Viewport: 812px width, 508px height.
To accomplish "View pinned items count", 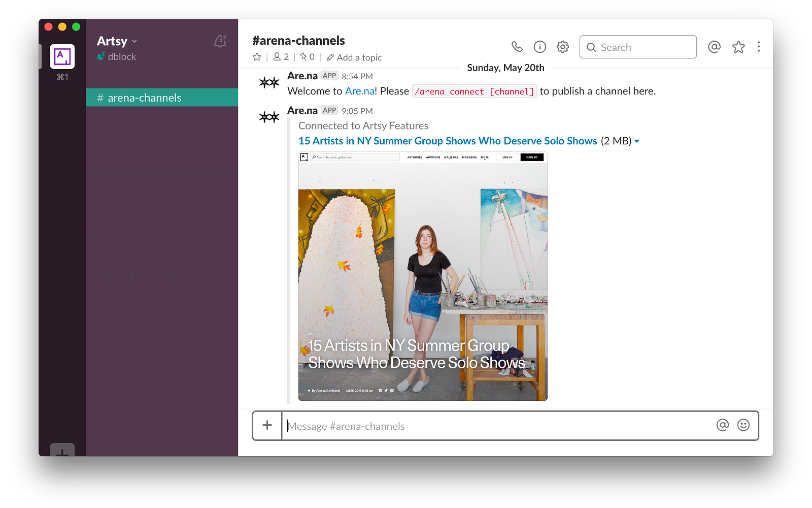I will coord(308,57).
